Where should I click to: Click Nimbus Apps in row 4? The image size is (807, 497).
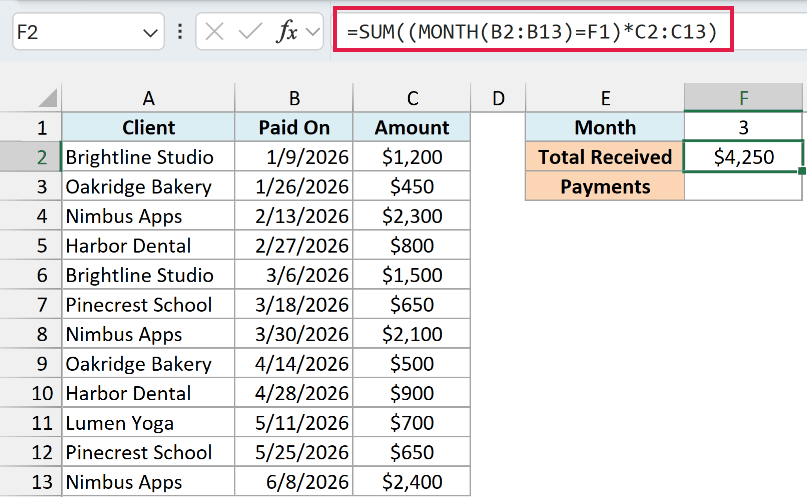pos(148,216)
